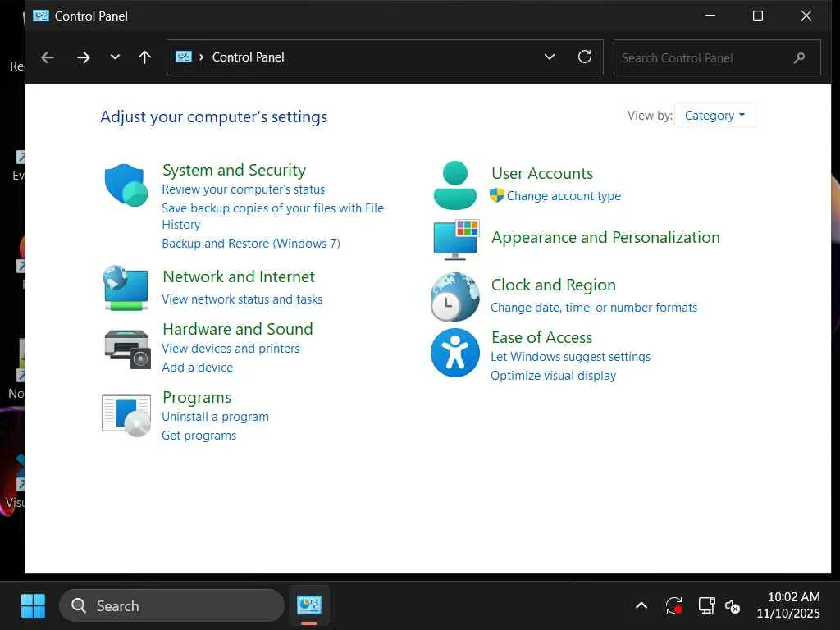
Task: Click the UAC shield beside Change account type
Action: [x=497, y=195]
